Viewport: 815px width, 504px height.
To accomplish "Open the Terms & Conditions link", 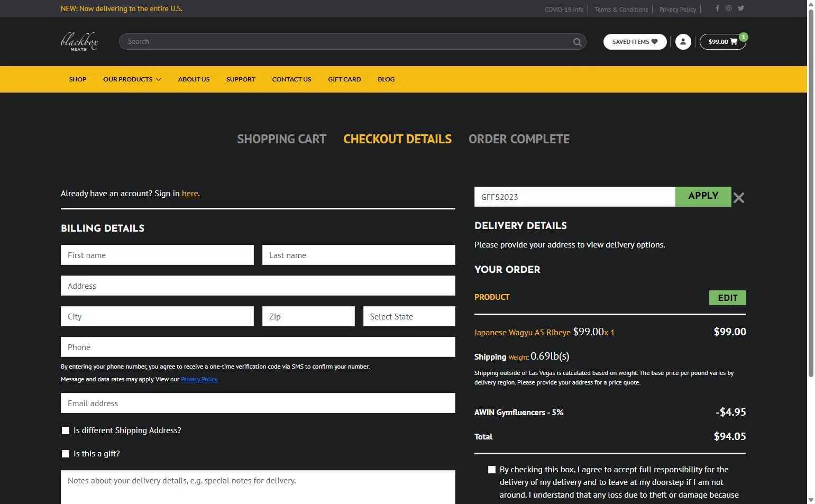I will click(621, 10).
